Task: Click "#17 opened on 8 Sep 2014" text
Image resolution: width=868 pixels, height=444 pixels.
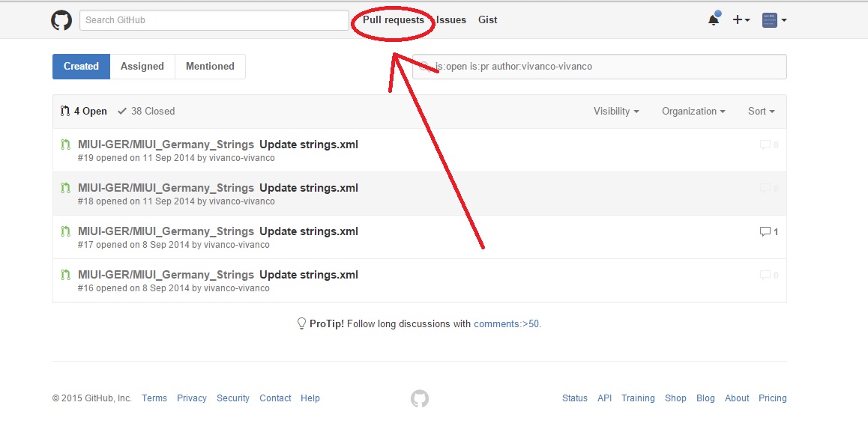Action: (x=133, y=245)
